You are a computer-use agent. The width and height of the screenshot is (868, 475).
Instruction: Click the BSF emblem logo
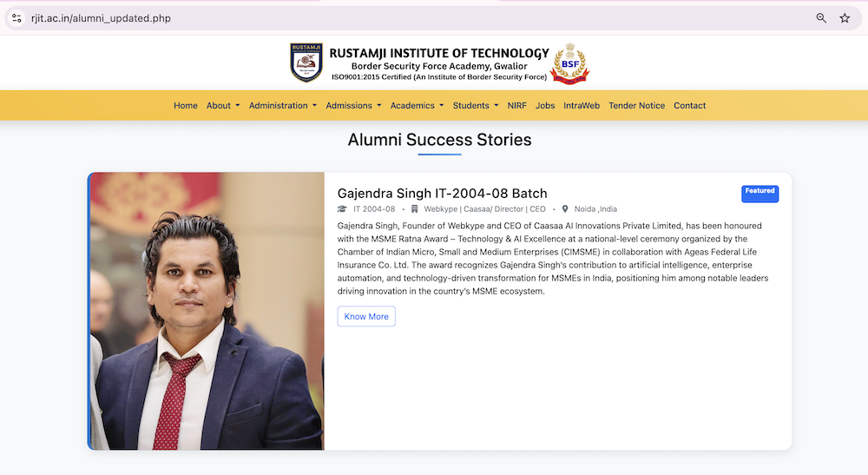(569, 63)
